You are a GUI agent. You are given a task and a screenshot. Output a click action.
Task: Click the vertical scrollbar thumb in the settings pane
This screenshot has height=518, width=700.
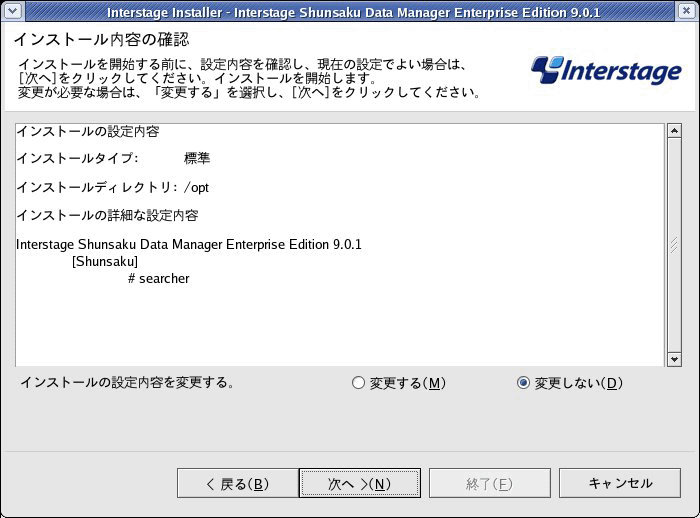click(674, 245)
